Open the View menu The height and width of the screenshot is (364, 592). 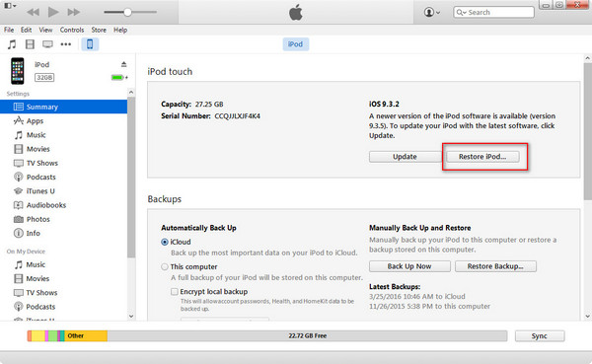click(x=45, y=30)
